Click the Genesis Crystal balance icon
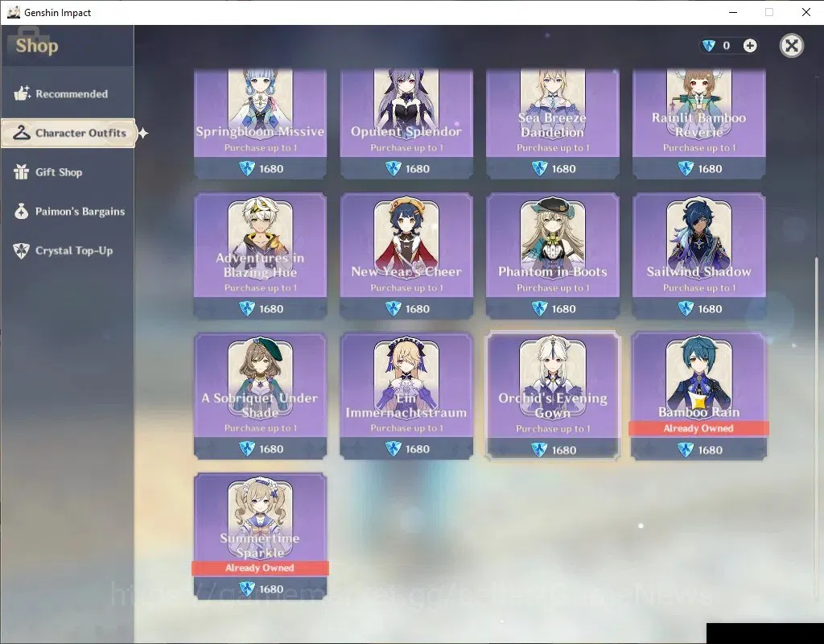Image resolution: width=824 pixels, height=644 pixels. 708,46
